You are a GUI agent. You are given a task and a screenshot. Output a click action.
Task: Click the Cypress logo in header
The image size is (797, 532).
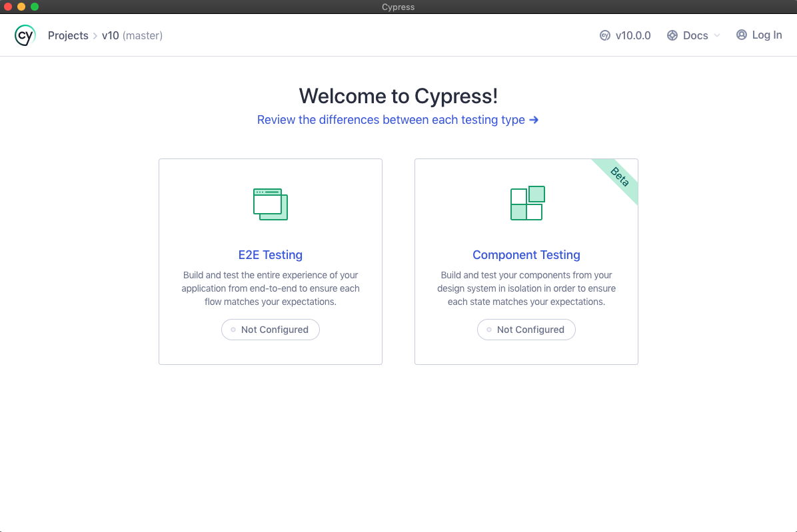25,35
